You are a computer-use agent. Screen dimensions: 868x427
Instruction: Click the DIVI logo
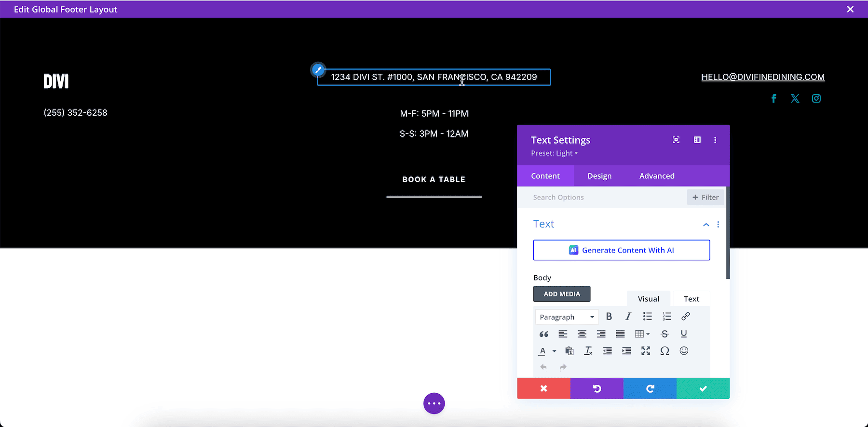[x=56, y=81]
